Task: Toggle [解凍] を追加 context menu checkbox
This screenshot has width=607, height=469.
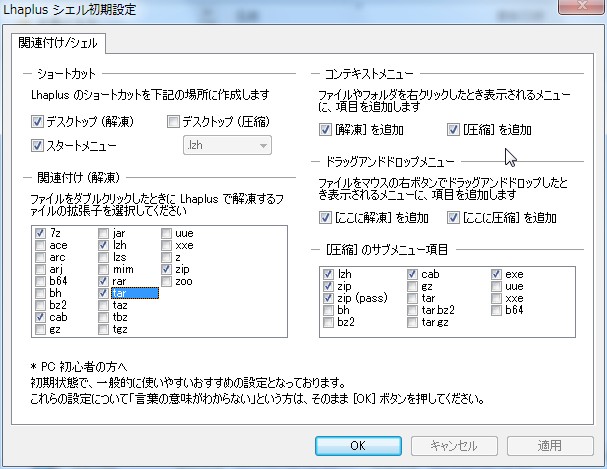Action: 325,130
